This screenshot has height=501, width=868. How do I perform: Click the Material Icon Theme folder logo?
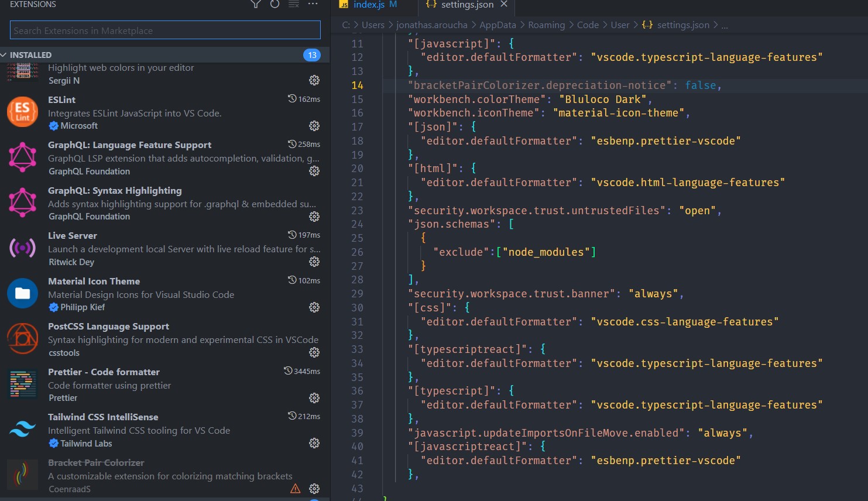tap(22, 293)
